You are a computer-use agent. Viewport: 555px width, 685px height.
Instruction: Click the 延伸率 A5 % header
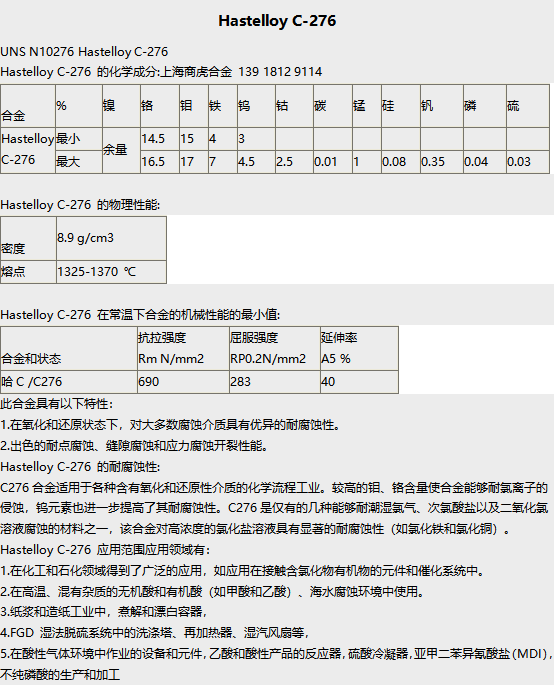359,349
